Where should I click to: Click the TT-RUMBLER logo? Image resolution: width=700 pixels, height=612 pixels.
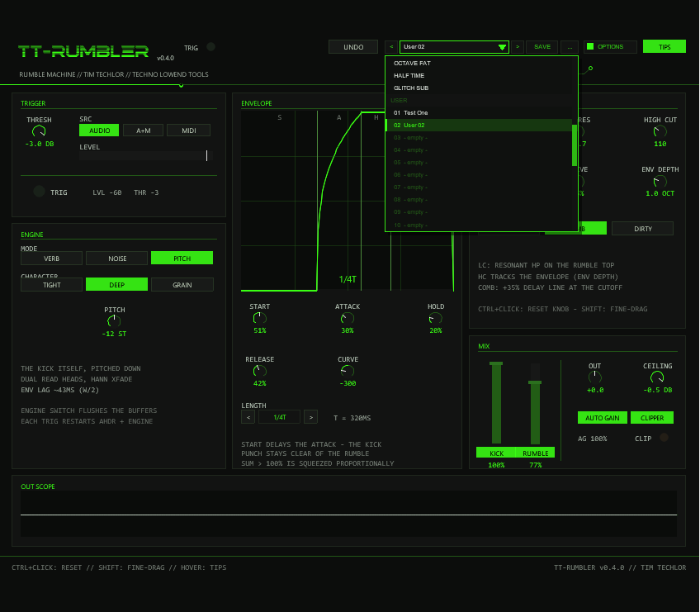tap(83, 51)
